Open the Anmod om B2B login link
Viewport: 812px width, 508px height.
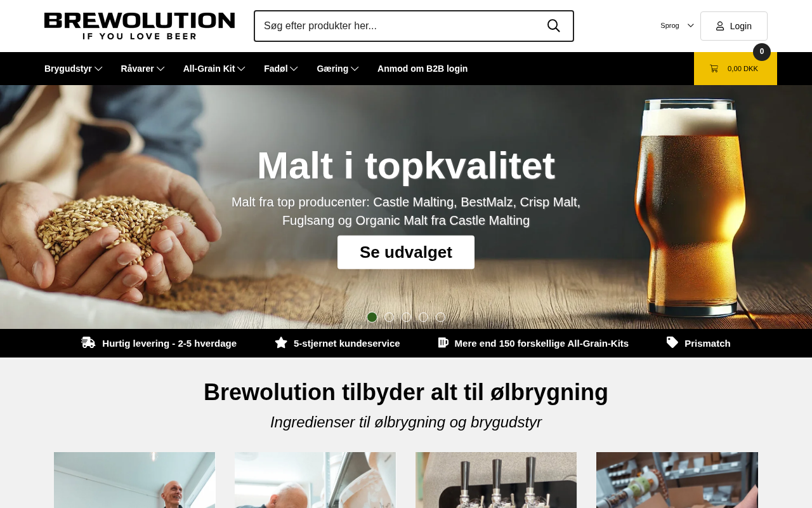(422, 69)
